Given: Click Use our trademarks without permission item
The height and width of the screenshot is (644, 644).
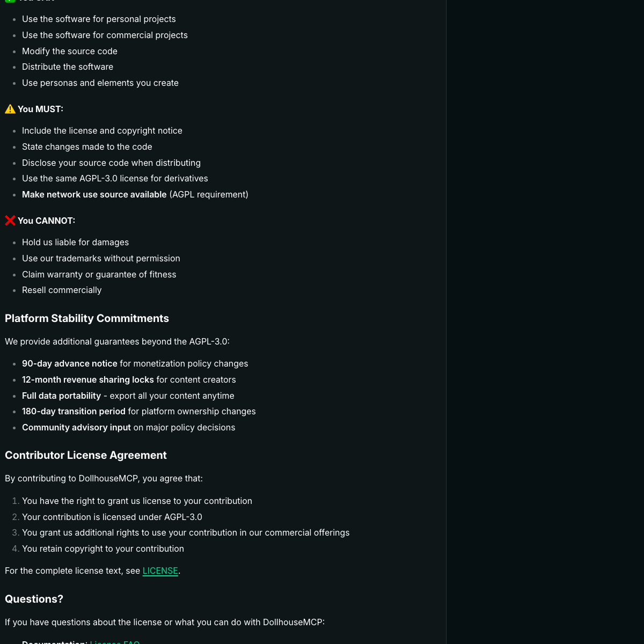Looking at the screenshot, I should [101, 259].
